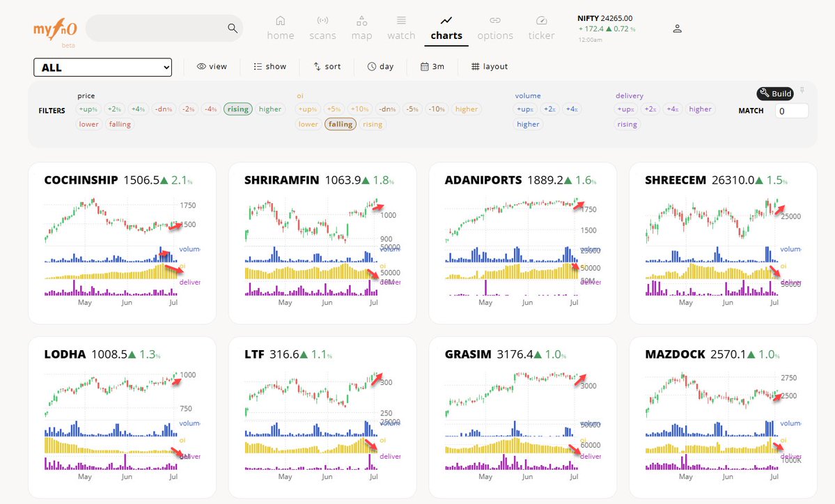Change the 3m time range
The image size is (835, 504).
[x=432, y=67]
